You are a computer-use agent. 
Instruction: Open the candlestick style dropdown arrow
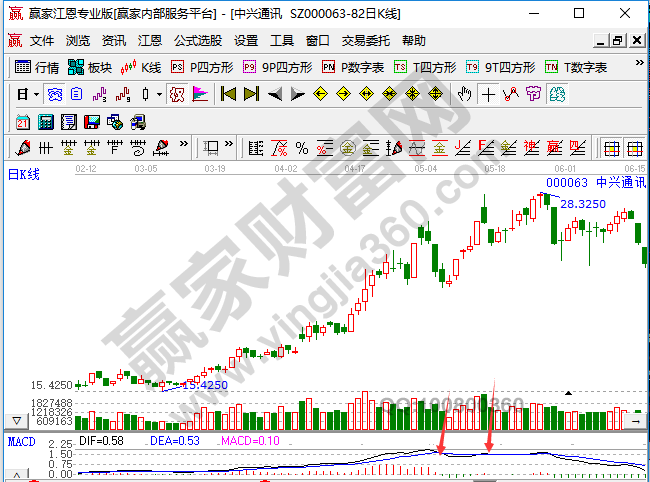pyautogui.click(x=158, y=94)
